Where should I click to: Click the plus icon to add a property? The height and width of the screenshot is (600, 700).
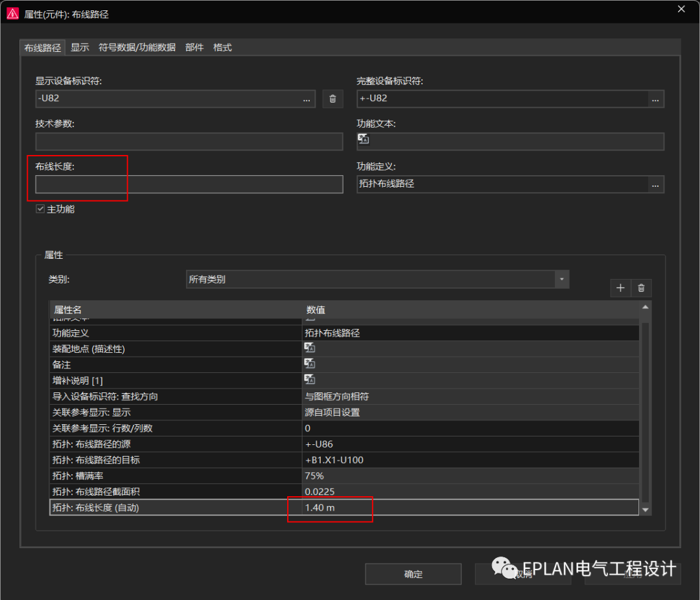(x=620, y=287)
